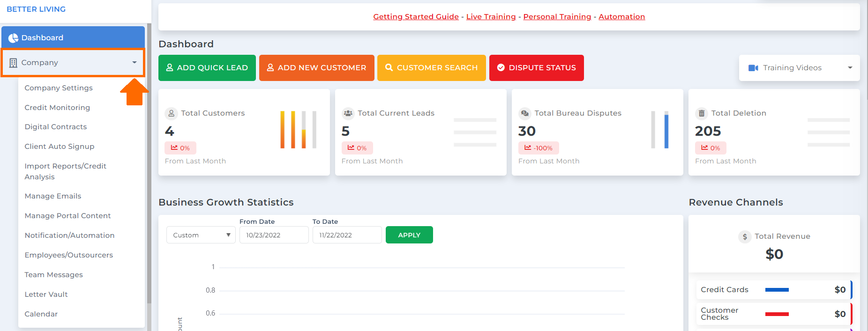Click the CUSTOMER SEARCH button
The width and height of the screenshot is (868, 331).
point(432,68)
